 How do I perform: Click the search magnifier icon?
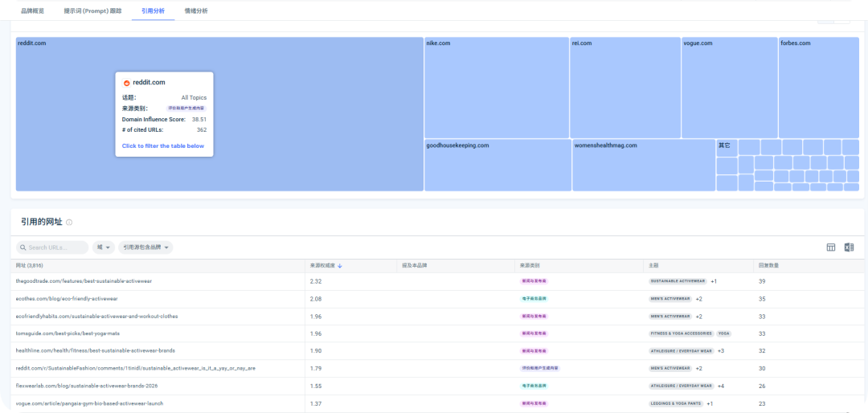pyautogui.click(x=23, y=247)
